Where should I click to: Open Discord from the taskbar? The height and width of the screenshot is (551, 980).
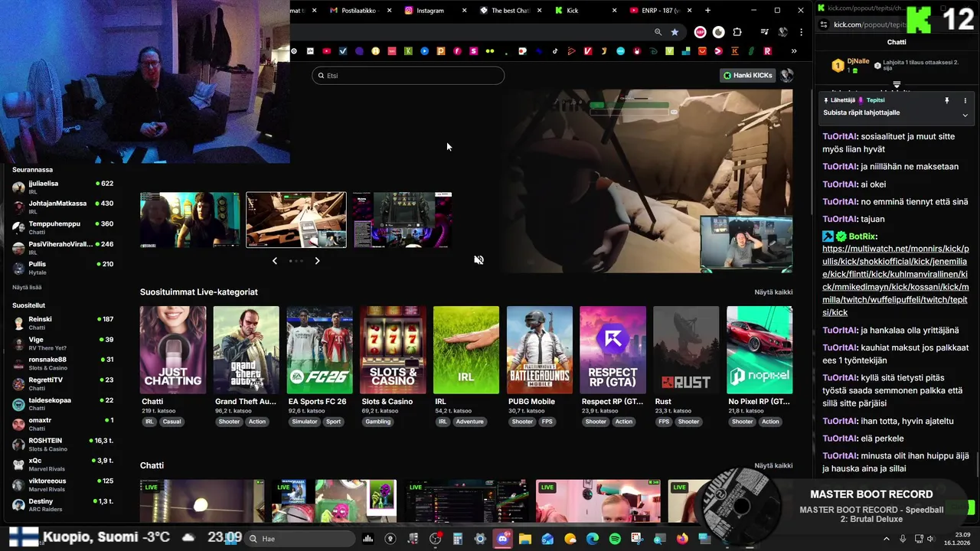click(502, 539)
